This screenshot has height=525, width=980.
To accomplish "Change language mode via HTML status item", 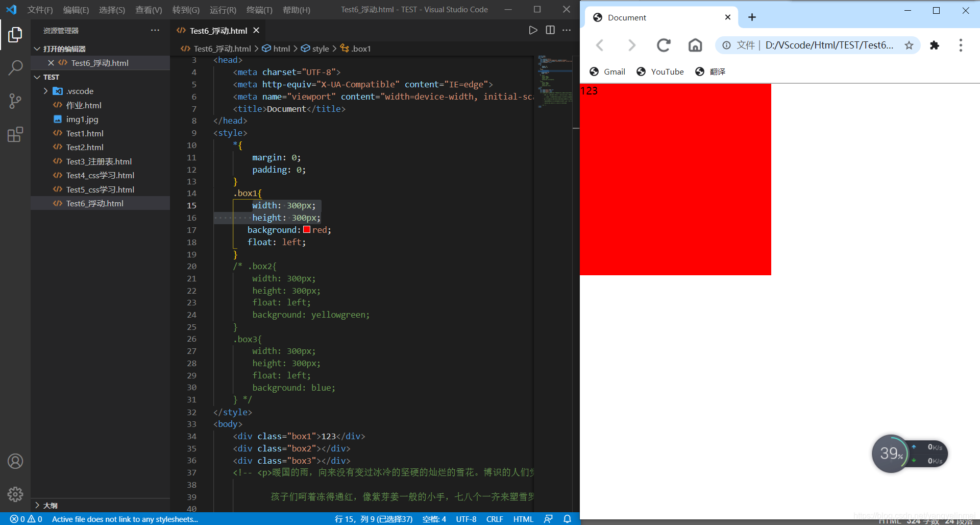I will click(523, 519).
